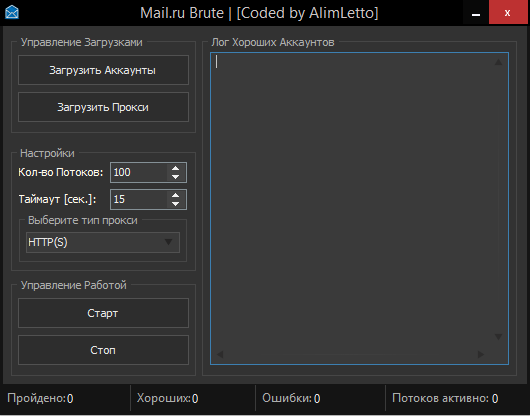The image size is (530, 416).
Task: Focus the Таймаут seconds field
Action: coord(139,199)
